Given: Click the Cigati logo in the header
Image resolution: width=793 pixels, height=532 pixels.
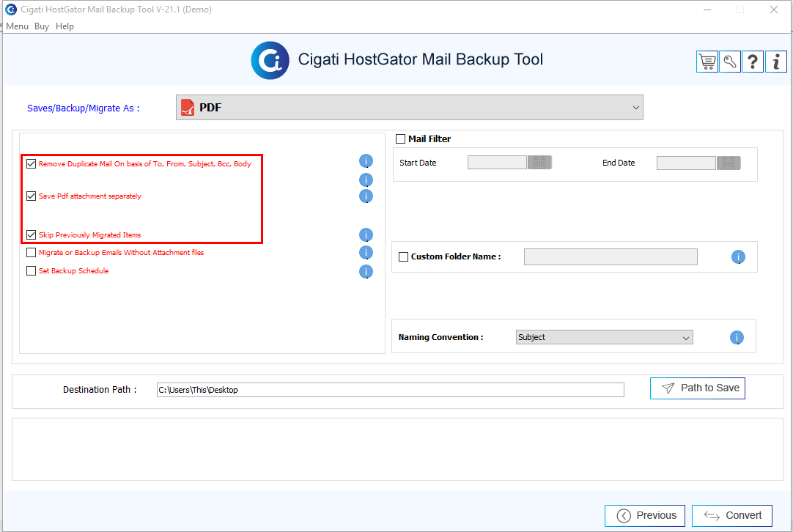Looking at the screenshot, I should [x=270, y=61].
